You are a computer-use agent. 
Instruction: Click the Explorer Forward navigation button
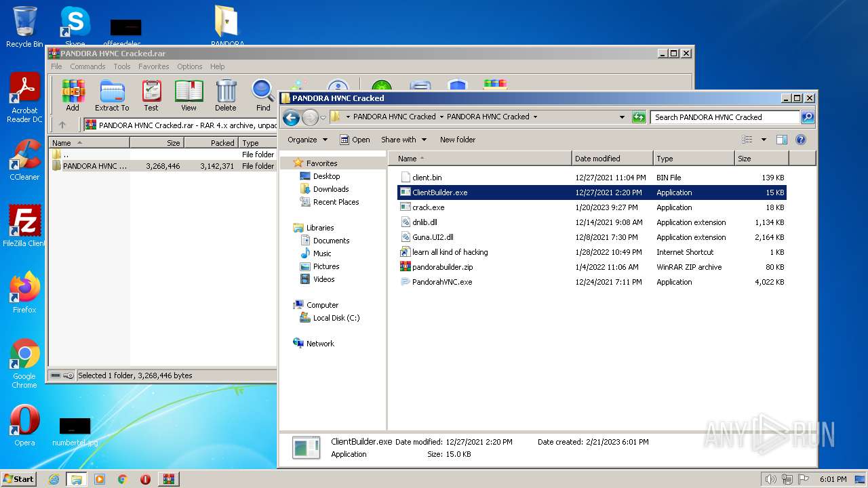(310, 117)
